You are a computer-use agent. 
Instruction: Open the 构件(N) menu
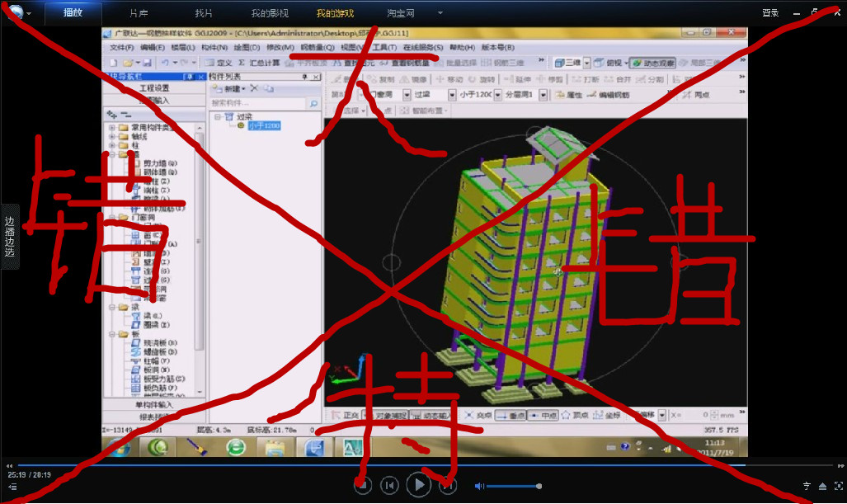coord(214,48)
